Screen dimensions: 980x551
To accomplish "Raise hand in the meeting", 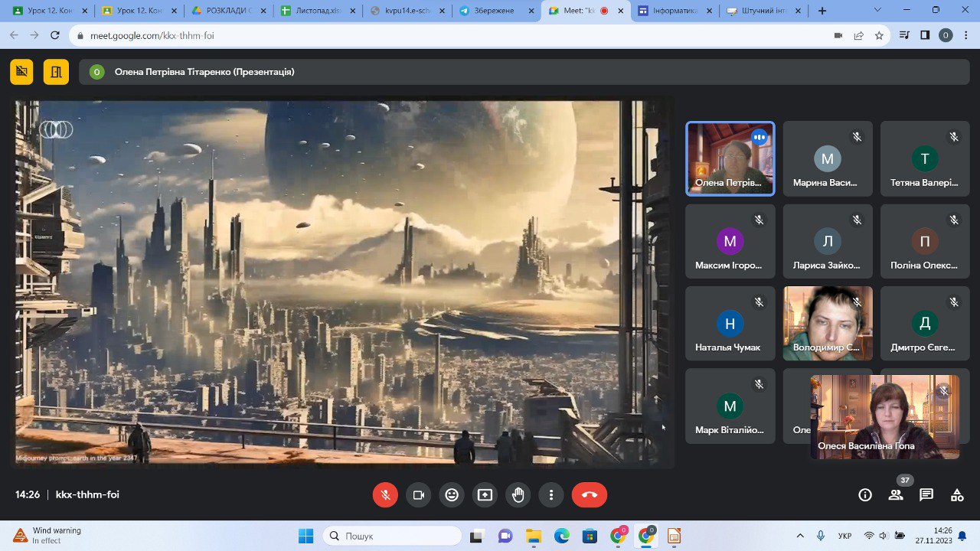I will coord(518,495).
